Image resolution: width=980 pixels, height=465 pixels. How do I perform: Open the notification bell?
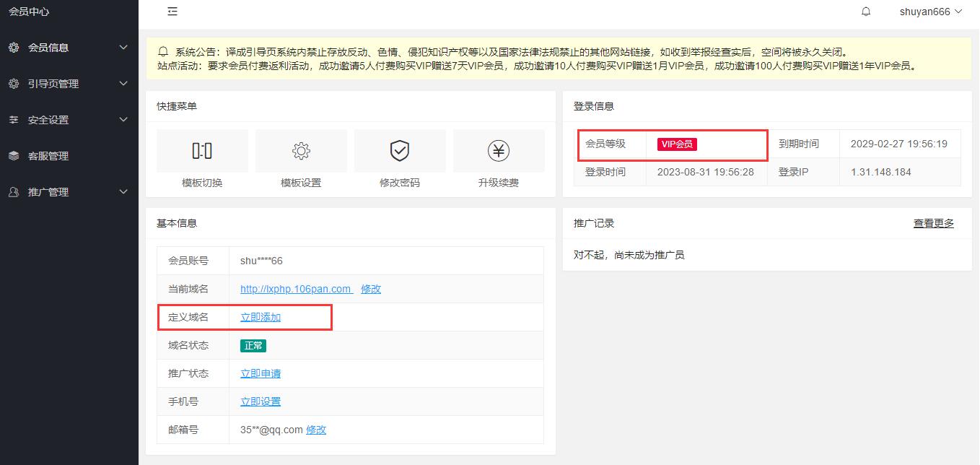pyautogui.click(x=866, y=12)
